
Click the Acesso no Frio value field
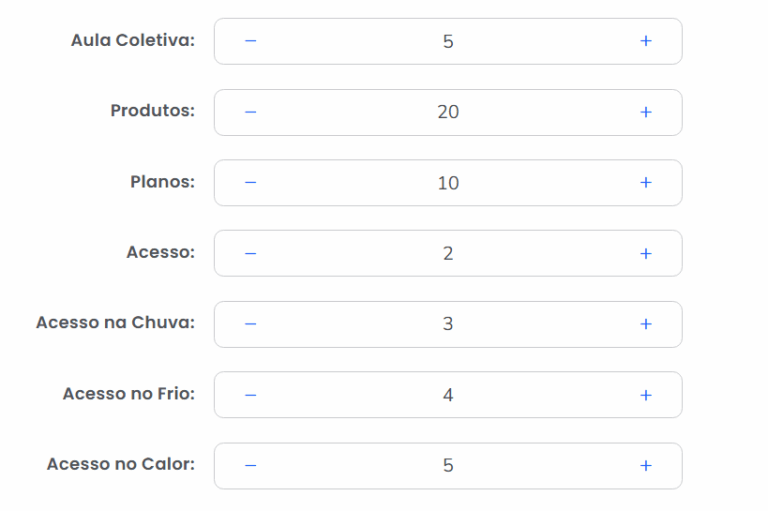pyautogui.click(x=448, y=395)
